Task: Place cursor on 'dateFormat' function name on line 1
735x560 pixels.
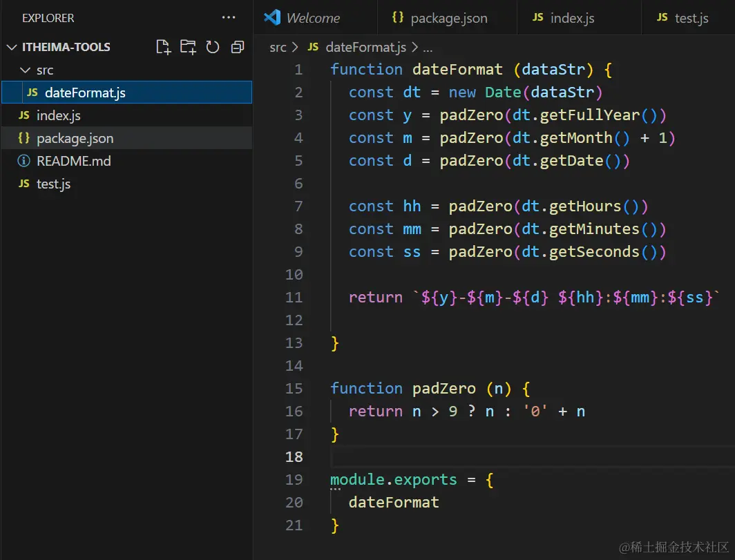Action: point(457,70)
